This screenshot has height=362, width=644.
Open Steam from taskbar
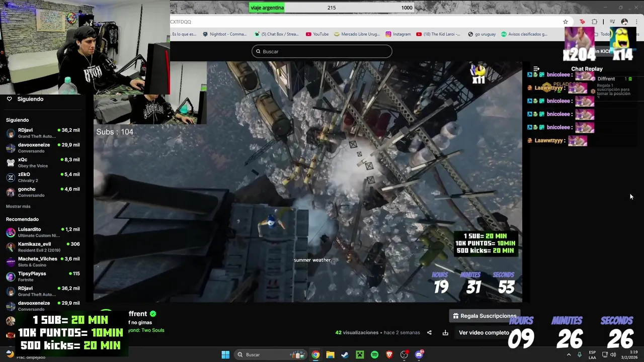point(345,354)
